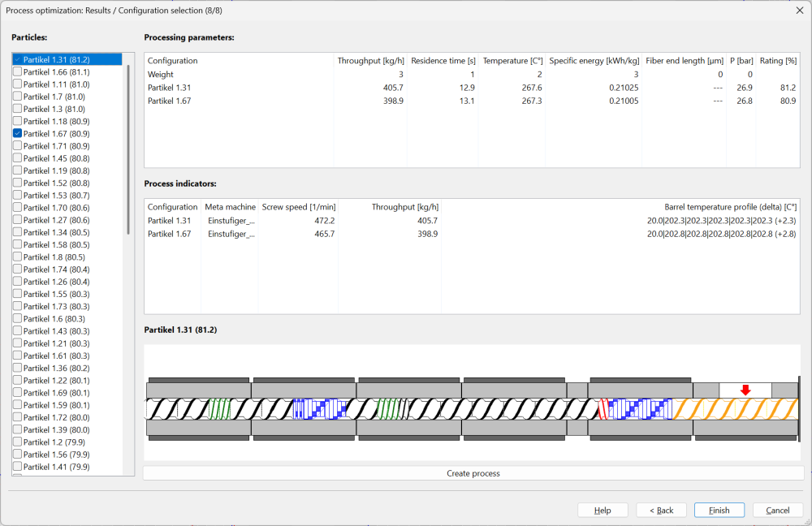Click the Create process button
Image resolution: width=812 pixels, height=526 pixels.
[x=473, y=473]
